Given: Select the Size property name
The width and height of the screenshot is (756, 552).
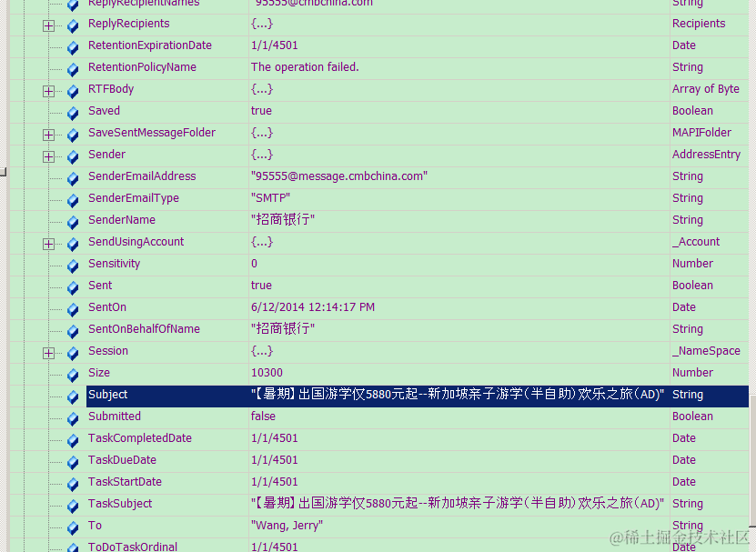Looking at the screenshot, I should point(99,373).
